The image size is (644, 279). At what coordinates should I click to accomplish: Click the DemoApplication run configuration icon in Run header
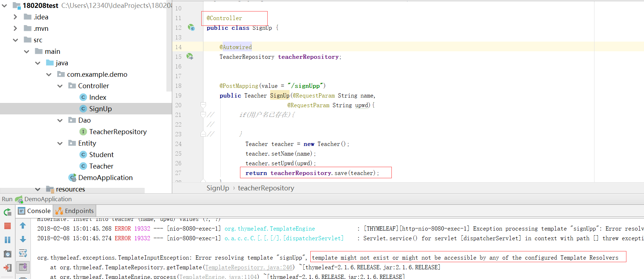pos(19,199)
